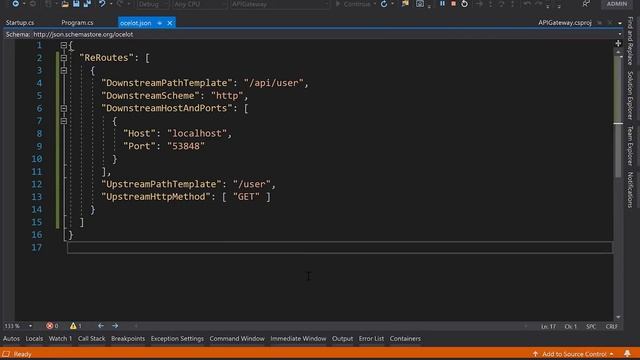Open the Immediate Window tab

(x=298, y=338)
